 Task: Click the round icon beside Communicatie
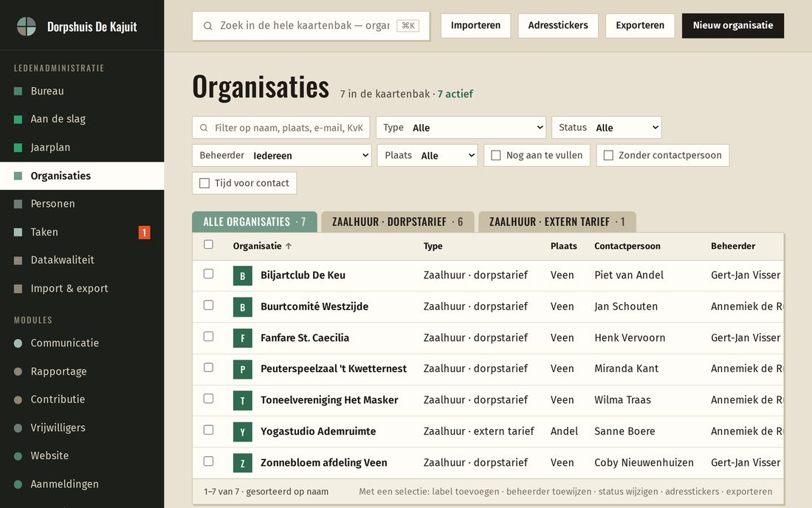(18, 343)
